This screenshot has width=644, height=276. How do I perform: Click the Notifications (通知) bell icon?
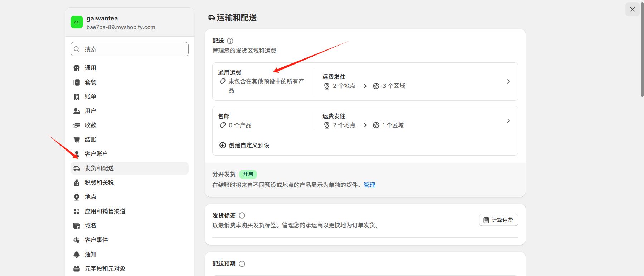pos(77,254)
